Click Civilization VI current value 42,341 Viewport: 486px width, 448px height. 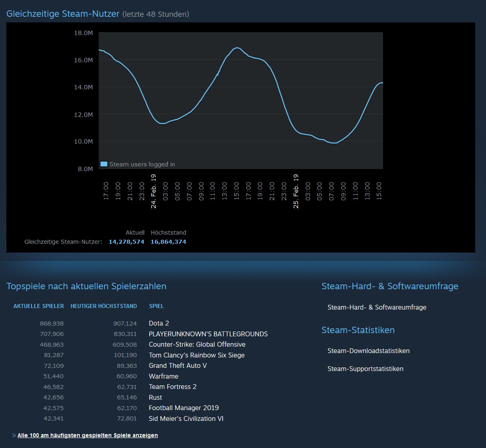pos(53,418)
